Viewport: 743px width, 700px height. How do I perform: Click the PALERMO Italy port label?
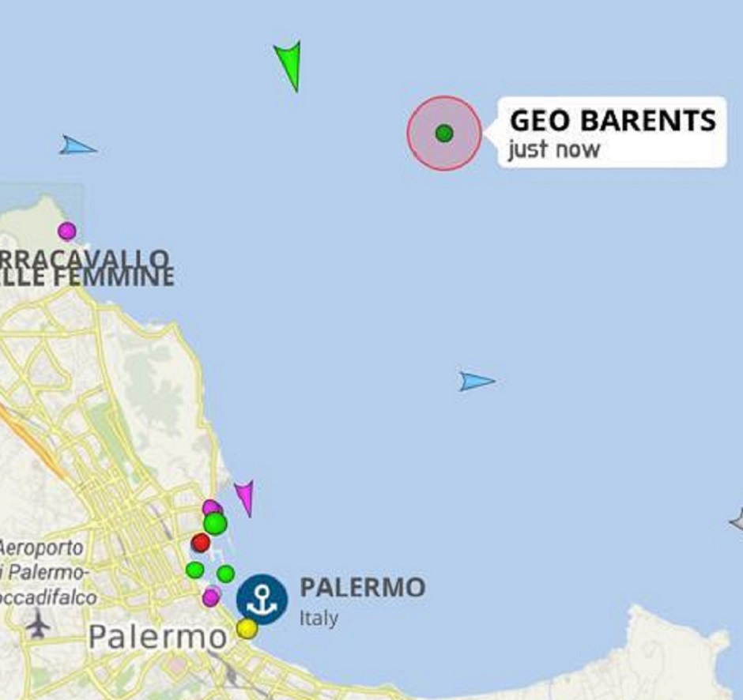[363, 600]
